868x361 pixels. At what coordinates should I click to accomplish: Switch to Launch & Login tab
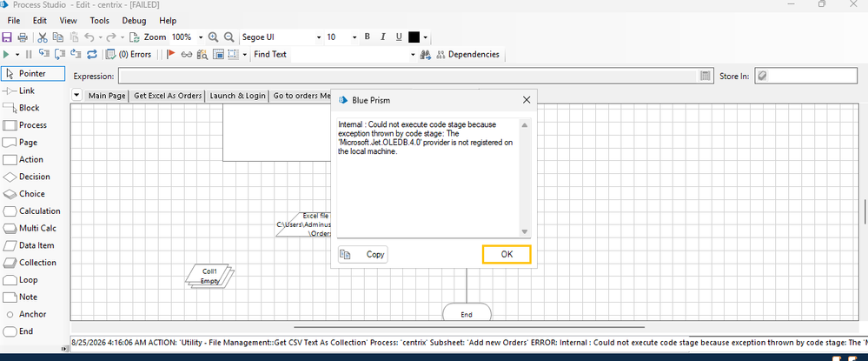(237, 96)
